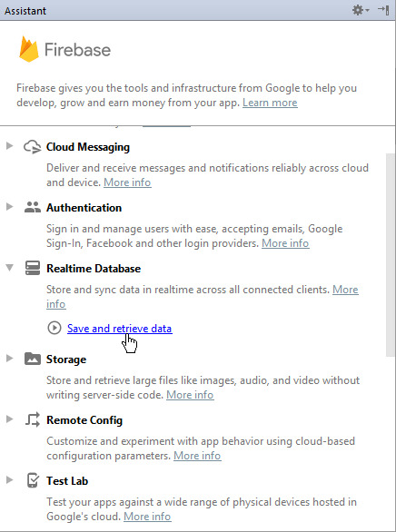This screenshot has width=396, height=532.
Task: Open the Save and retrieve data link
Action: (120, 329)
